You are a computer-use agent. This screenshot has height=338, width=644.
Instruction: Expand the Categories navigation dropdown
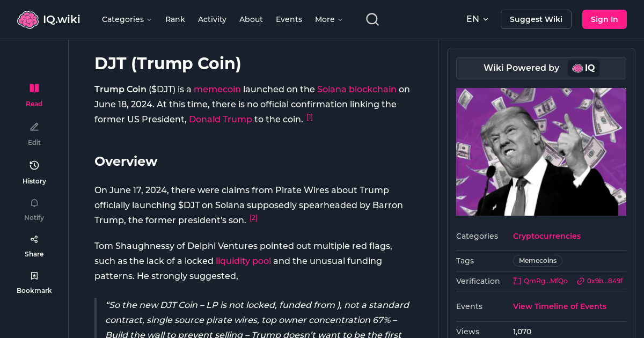[127, 19]
